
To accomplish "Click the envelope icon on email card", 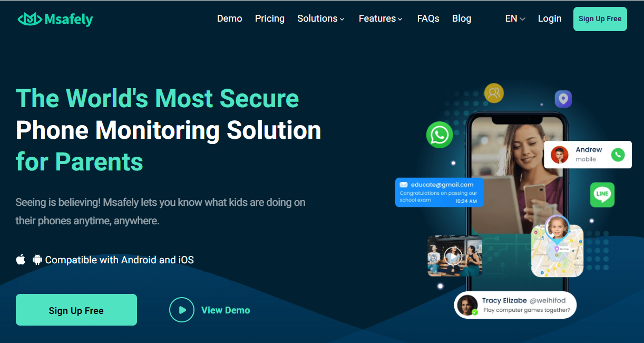I will click(404, 185).
